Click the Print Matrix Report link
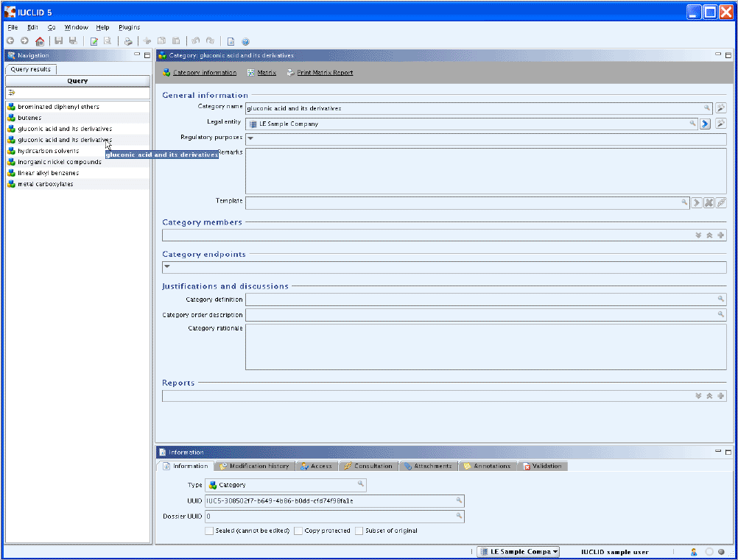 [325, 72]
